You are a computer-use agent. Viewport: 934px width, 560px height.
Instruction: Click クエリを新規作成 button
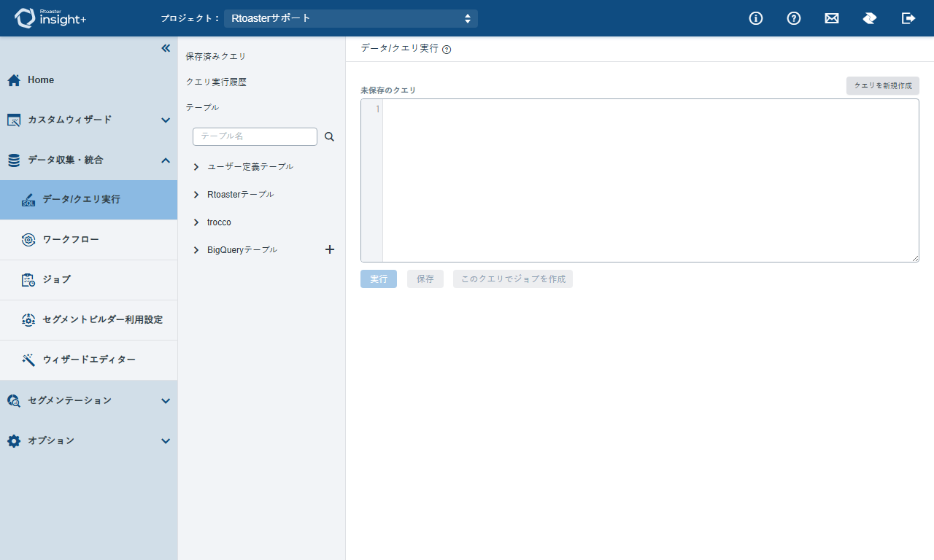pyautogui.click(x=883, y=85)
